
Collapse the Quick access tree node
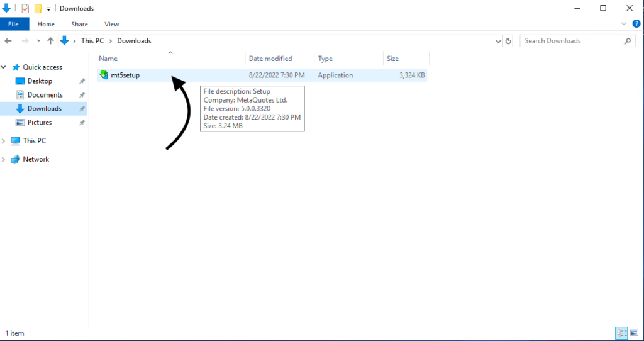[x=4, y=67]
